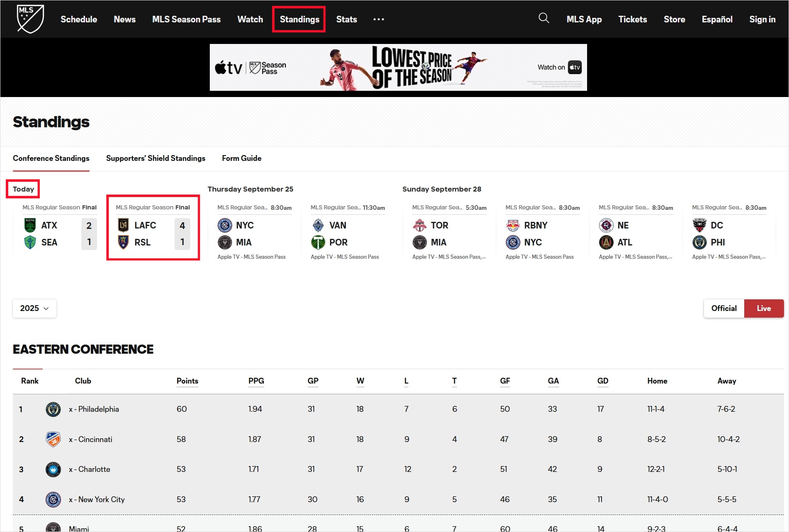Click the Vancouver Whitecaps badge in the VAN-POR match
The image size is (789, 532).
click(318, 225)
